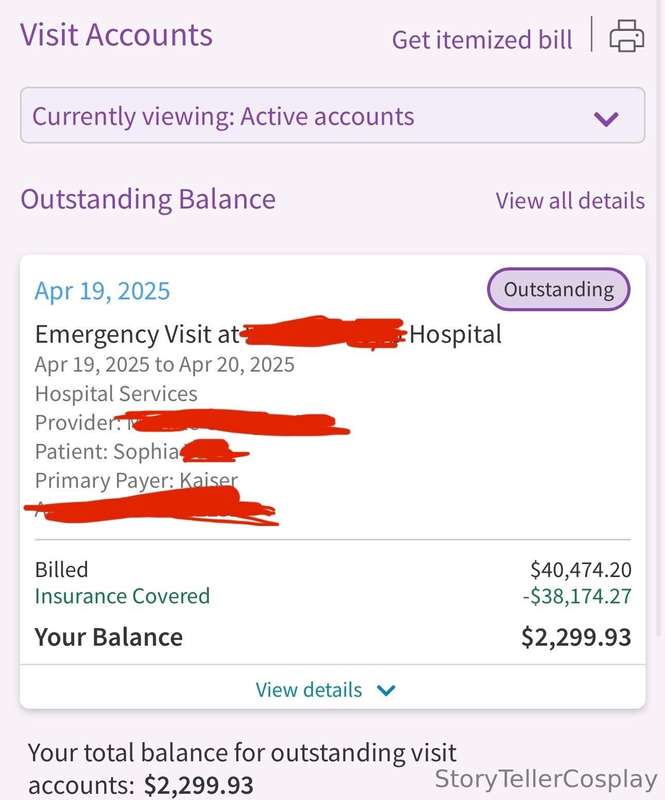665x800 pixels.
Task: Select the Outstanding Balance heading
Action: tap(148, 199)
